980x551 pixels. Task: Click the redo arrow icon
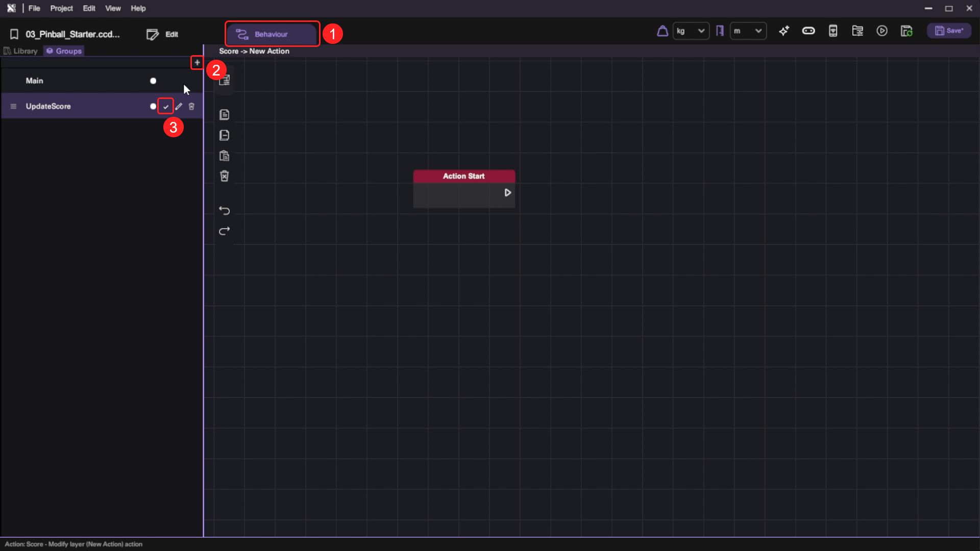(x=224, y=231)
